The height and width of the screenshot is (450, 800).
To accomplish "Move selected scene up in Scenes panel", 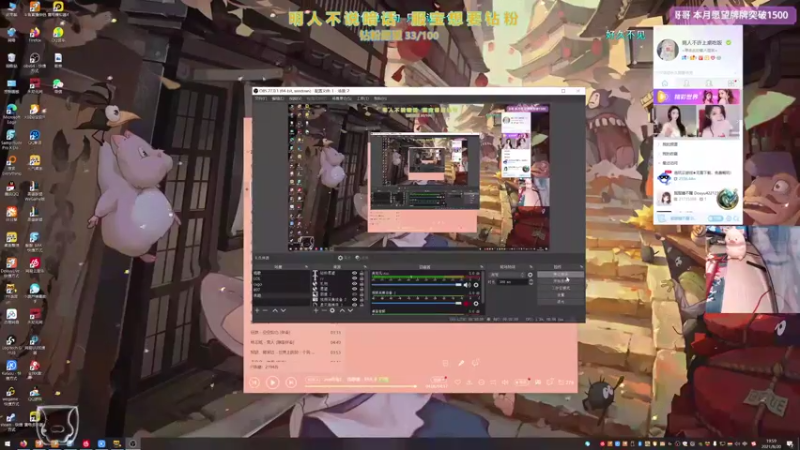I will tap(275, 311).
